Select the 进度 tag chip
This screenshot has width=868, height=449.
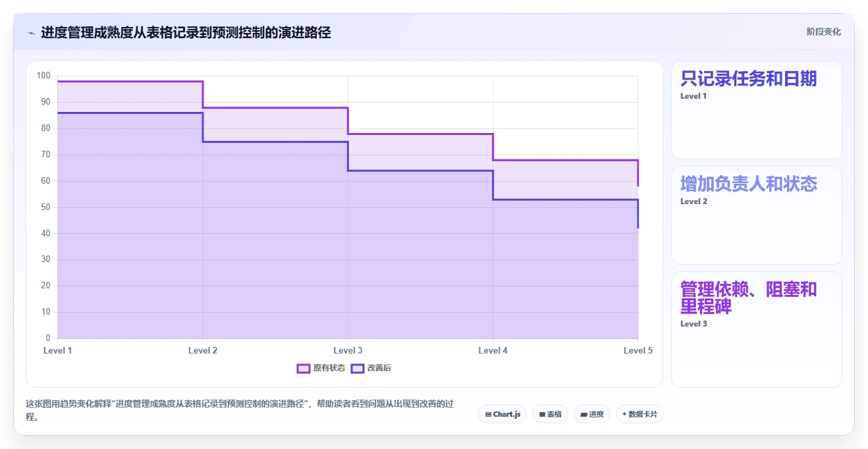[592, 414]
